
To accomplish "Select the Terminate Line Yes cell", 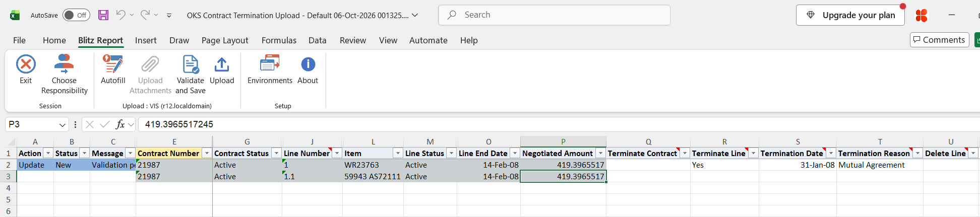I will 724,165.
